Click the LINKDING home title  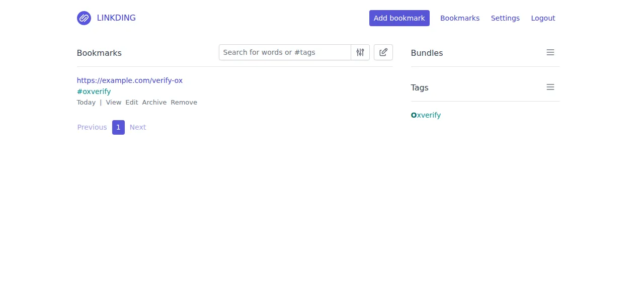tap(116, 18)
